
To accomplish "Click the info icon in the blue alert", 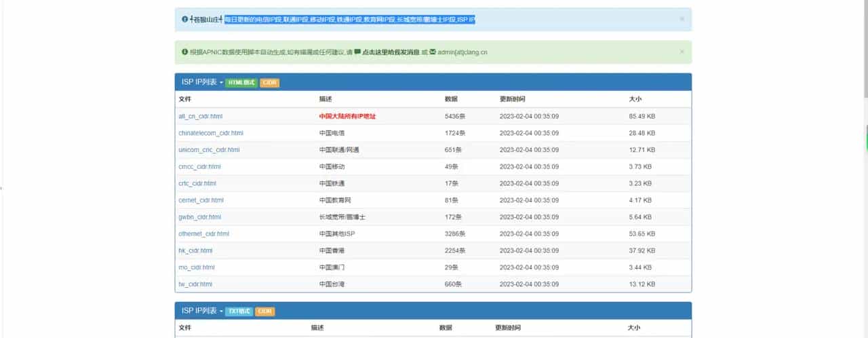I will [184, 20].
